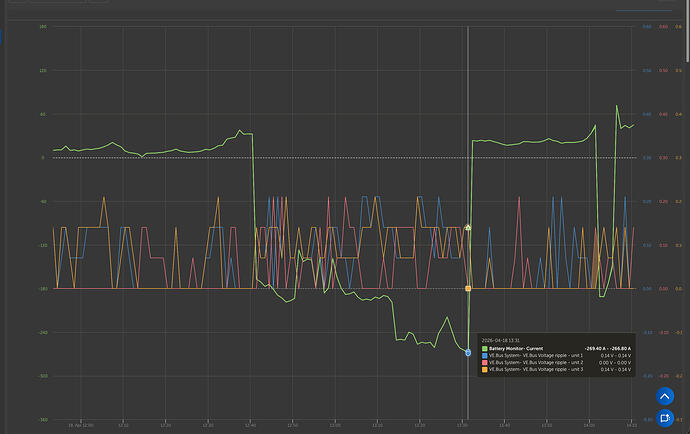Click red swatch for Voltage ripple unit 2
690x434 pixels.
tap(484, 362)
